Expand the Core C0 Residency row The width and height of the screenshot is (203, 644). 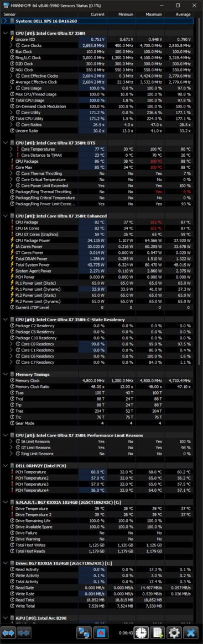click(x=11, y=344)
